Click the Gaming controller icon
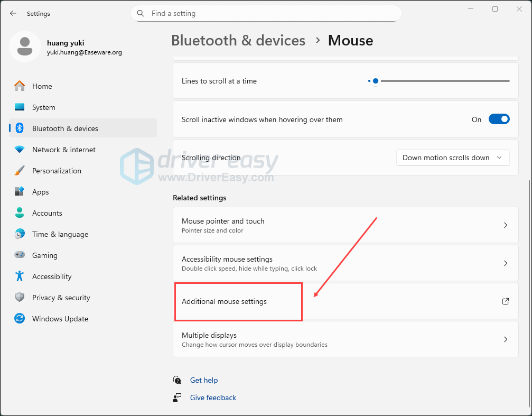Viewport: 532px width, 416px height. tap(20, 255)
